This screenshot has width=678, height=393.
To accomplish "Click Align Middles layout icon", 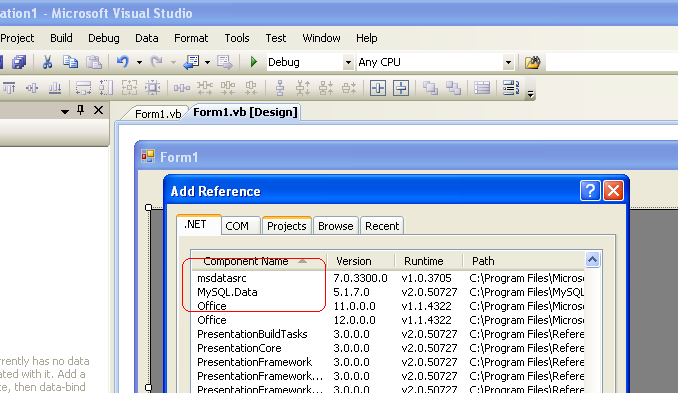I will (32, 88).
